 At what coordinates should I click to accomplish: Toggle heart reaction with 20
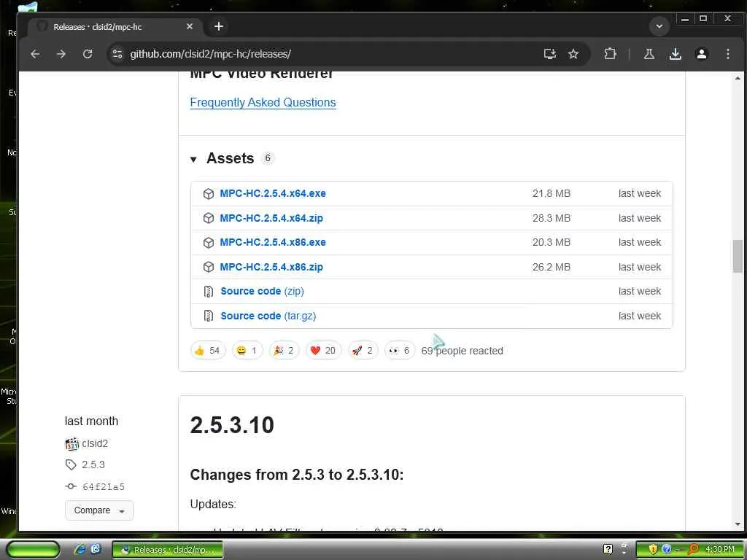(x=323, y=351)
